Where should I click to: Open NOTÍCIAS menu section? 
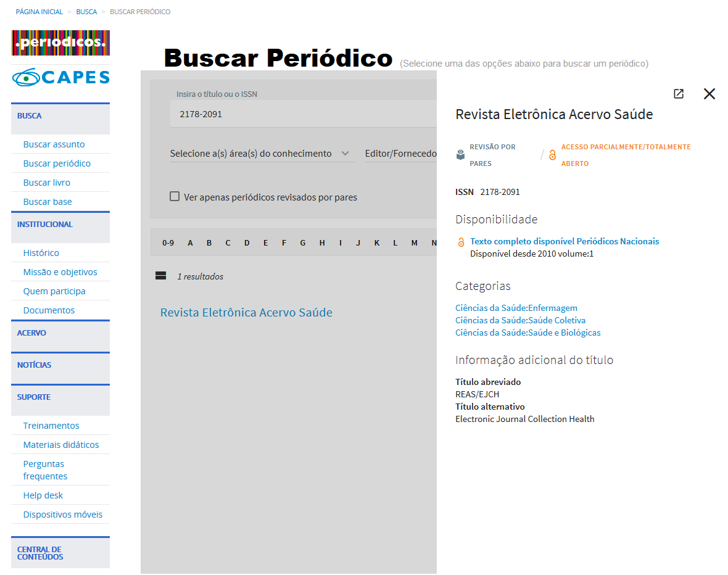click(x=60, y=367)
